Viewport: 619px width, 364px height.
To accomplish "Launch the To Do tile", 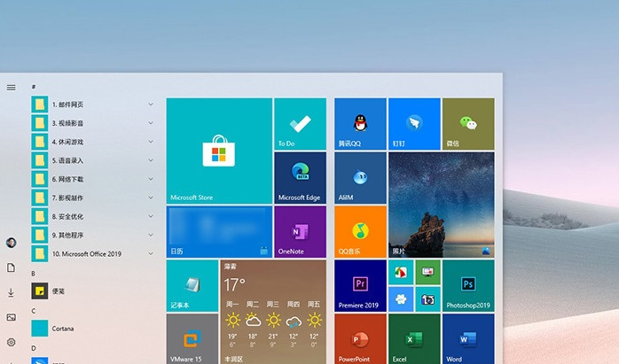I will pyautogui.click(x=300, y=124).
